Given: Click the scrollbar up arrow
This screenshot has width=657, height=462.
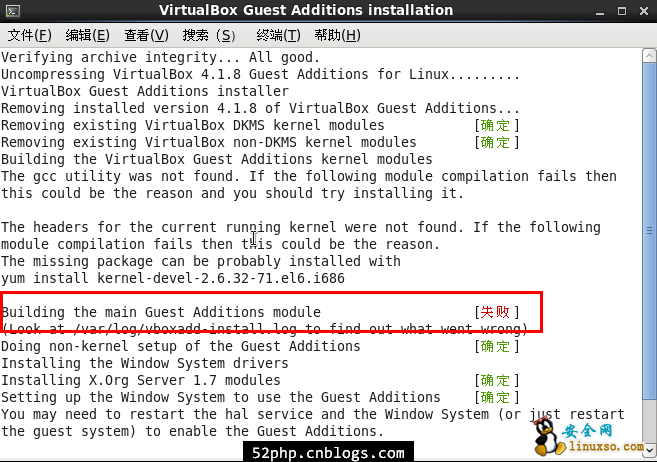Looking at the screenshot, I should click(x=649, y=56).
